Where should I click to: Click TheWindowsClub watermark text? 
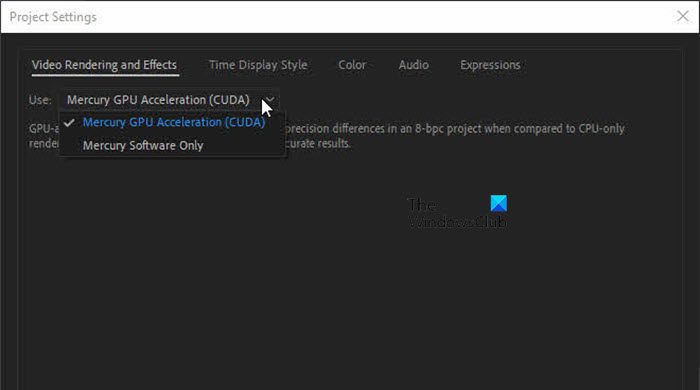point(458,213)
